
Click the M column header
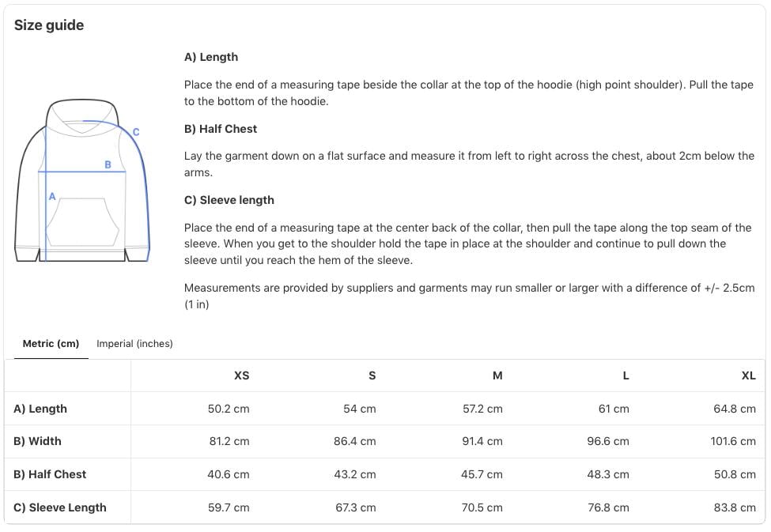[497, 375]
